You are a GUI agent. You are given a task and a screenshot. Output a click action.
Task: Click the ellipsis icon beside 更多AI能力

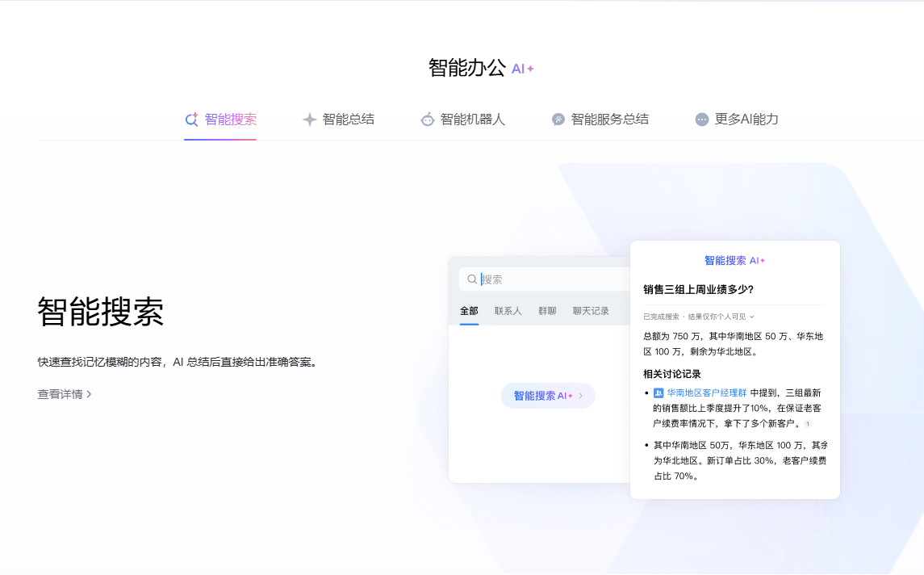(x=702, y=120)
